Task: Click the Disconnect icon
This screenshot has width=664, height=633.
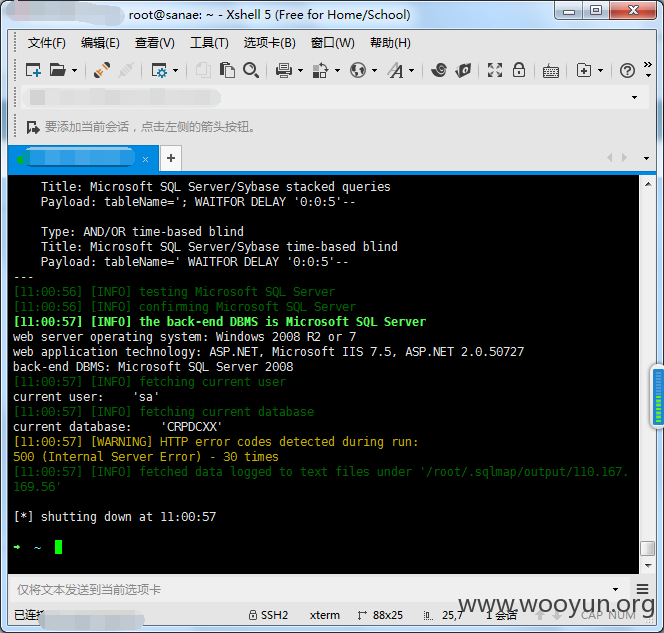Action: pos(126,70)
